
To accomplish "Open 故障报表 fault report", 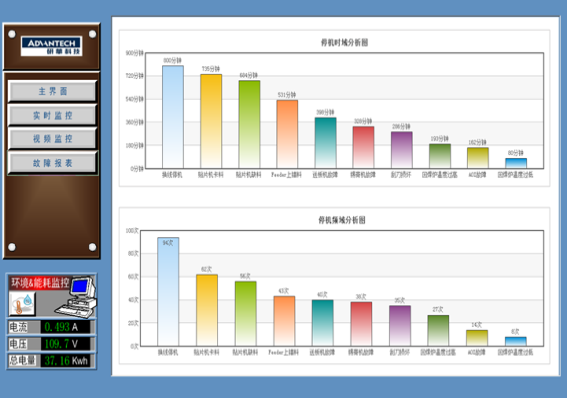I will [x=53, y=163].
